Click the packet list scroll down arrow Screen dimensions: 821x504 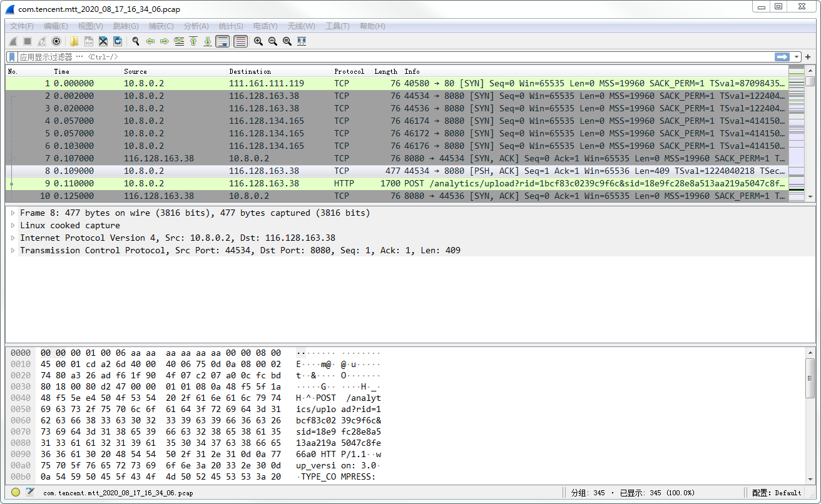click(810, 196)
